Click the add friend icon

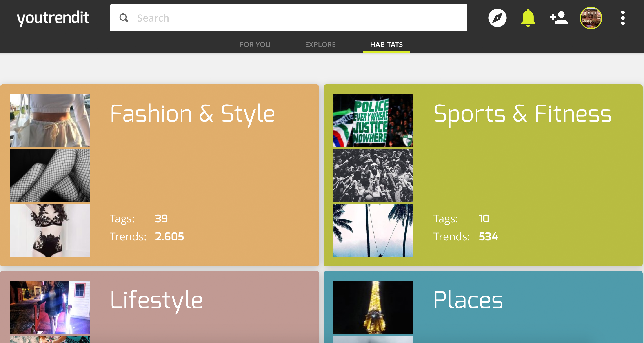pyautogui.click(x=558, y=18)
